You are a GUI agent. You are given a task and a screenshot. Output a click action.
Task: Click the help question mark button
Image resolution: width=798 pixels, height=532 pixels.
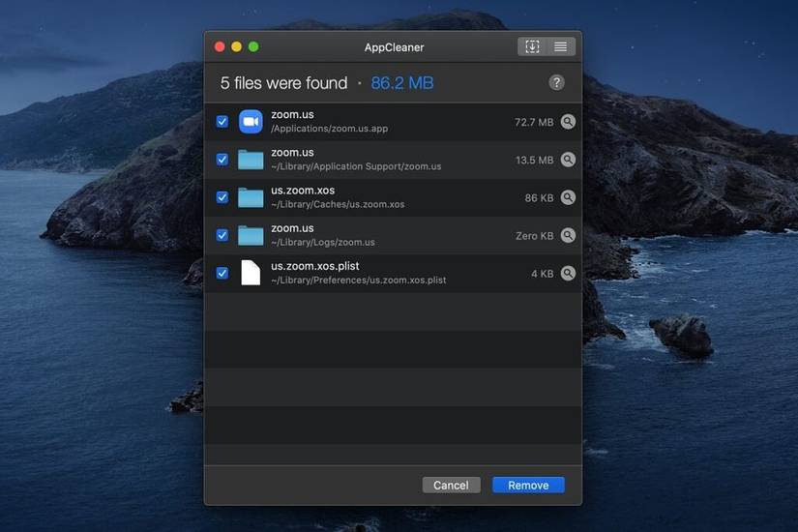[556, 82]
